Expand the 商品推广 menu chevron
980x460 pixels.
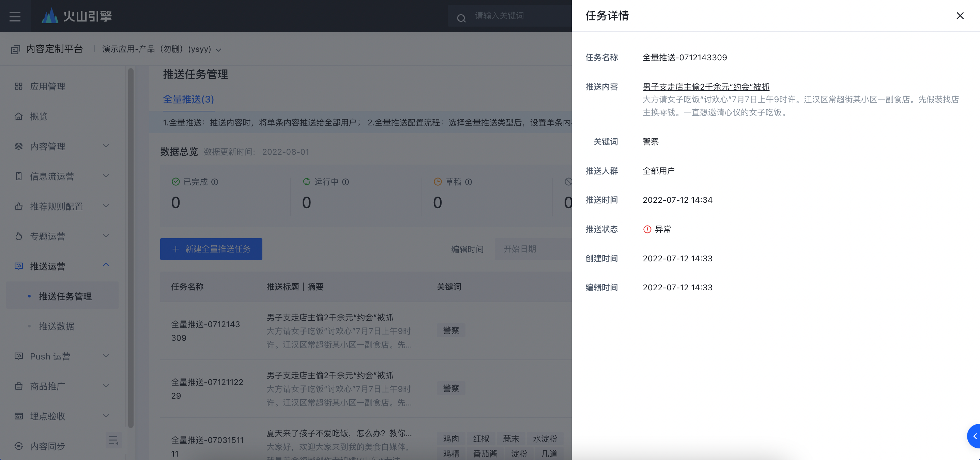click(x=106, y=386)
